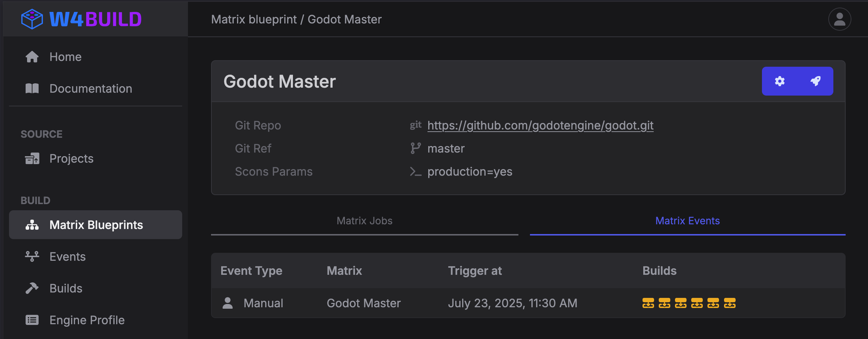Click the Event Type column header
This screenshot has width=868, height=339.
click(251, 270)
